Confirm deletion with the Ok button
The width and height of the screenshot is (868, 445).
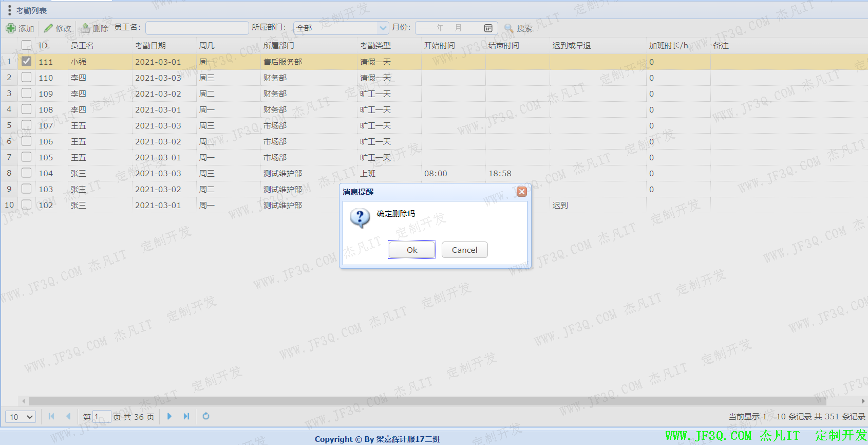tap(412, 250)
